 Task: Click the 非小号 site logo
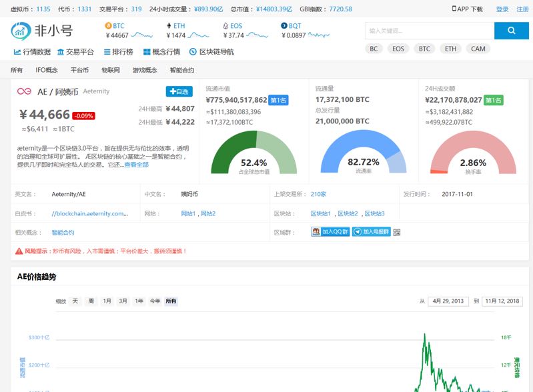[x=41, y=31]
